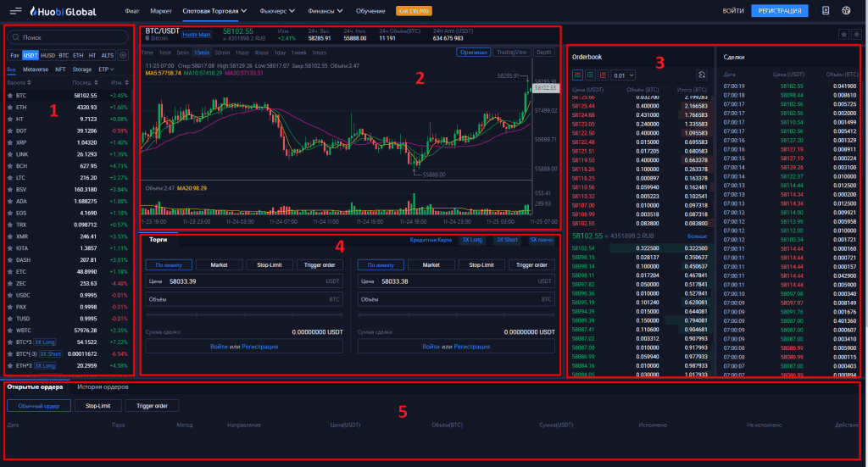Open the Маркет menu item
This screenshot has height=467, width=868.
click(161, 11)
